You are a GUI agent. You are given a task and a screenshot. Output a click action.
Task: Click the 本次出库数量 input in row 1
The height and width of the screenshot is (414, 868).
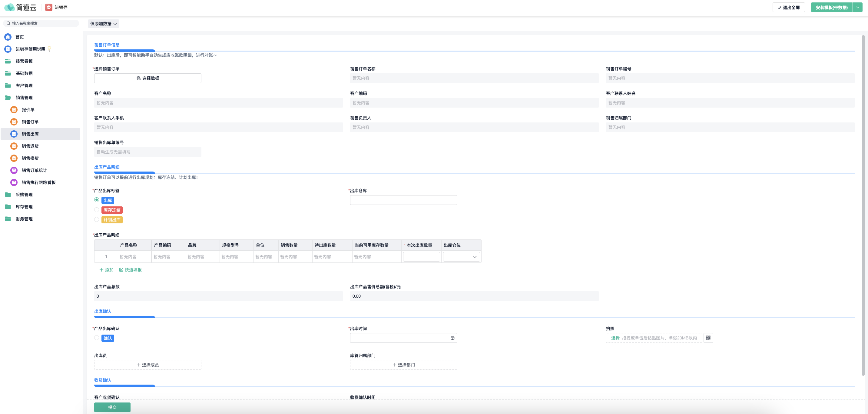(421, 257)
